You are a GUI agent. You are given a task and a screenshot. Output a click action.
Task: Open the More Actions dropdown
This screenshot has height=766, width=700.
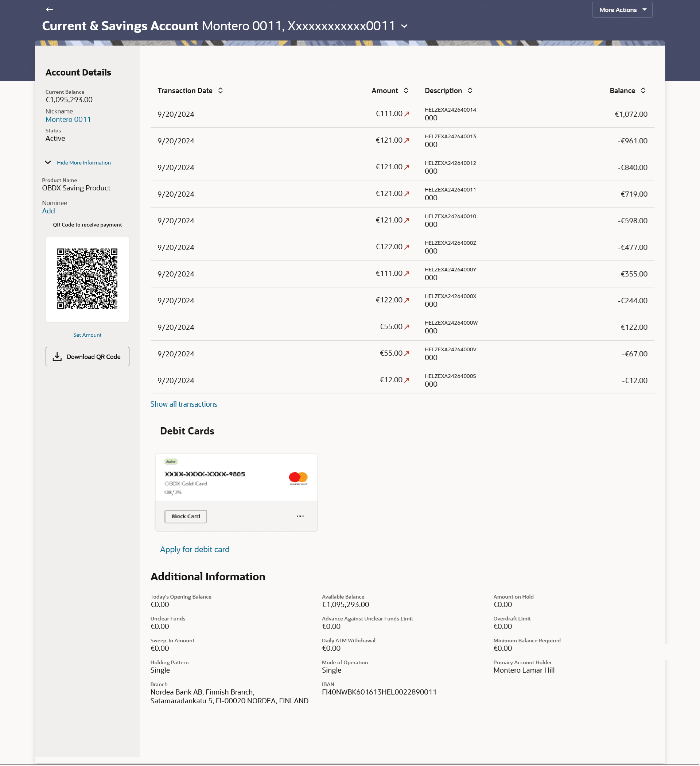[622, 10]
